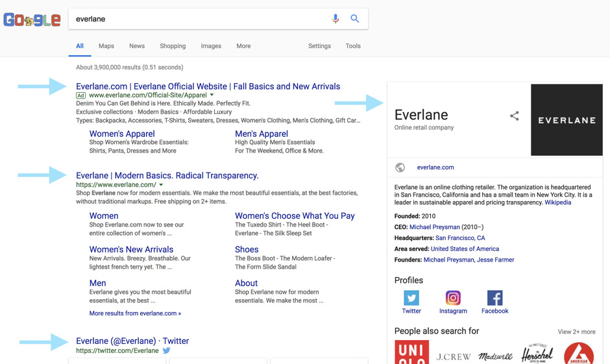Click the Google doodle logo
This screenshot has width=610, height=364.
pyautogui.click(x=32, y=20)
